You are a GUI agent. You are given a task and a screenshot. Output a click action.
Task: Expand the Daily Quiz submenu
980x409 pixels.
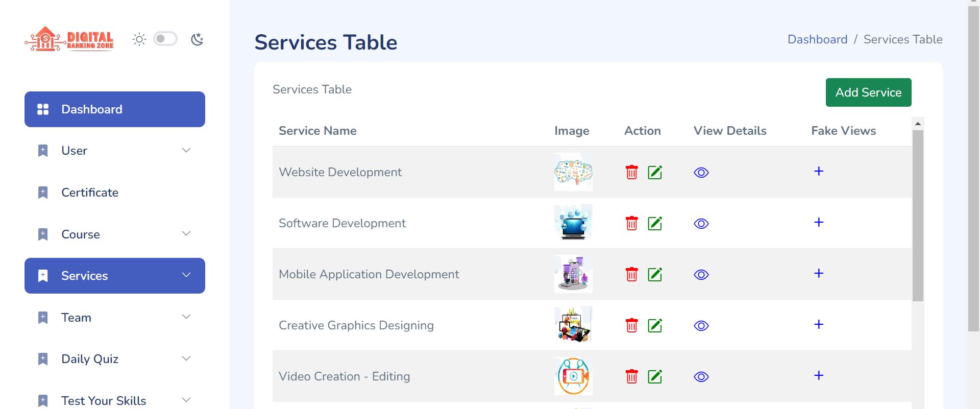(186, 358)
